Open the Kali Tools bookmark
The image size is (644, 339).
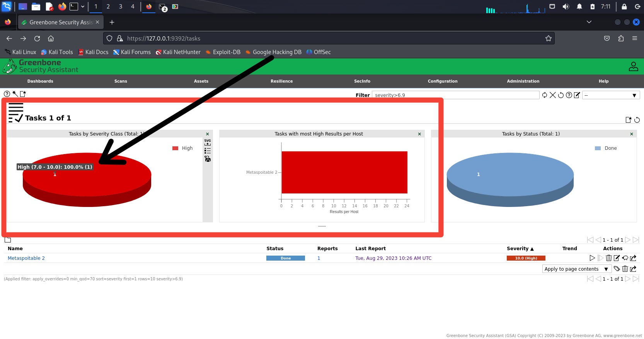[x=57, y=52]
